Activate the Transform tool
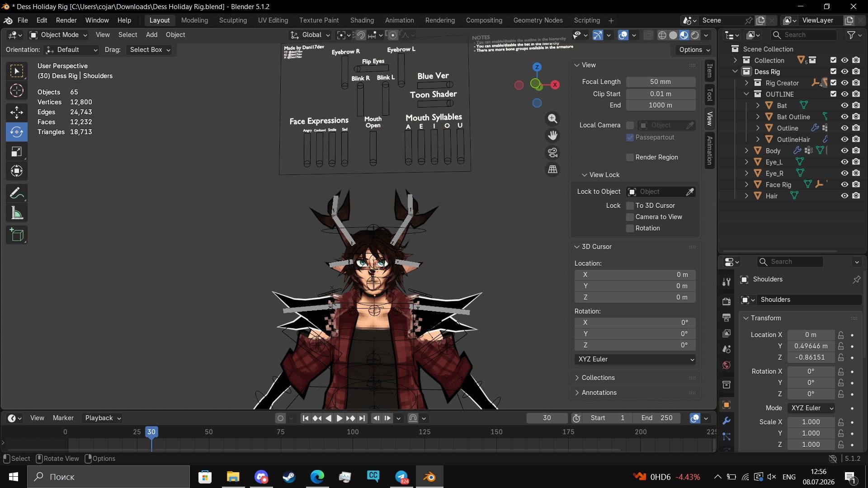 coord(17,171)
